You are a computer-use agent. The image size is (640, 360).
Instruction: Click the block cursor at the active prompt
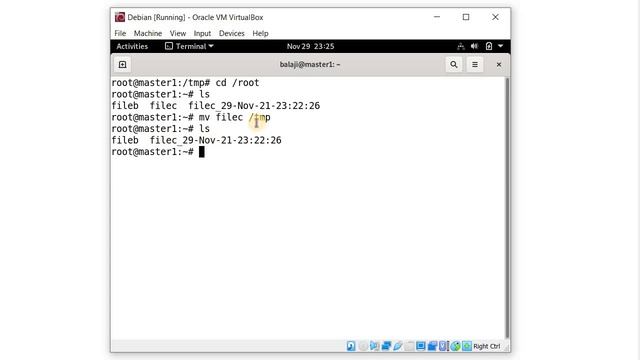point(202,152)
